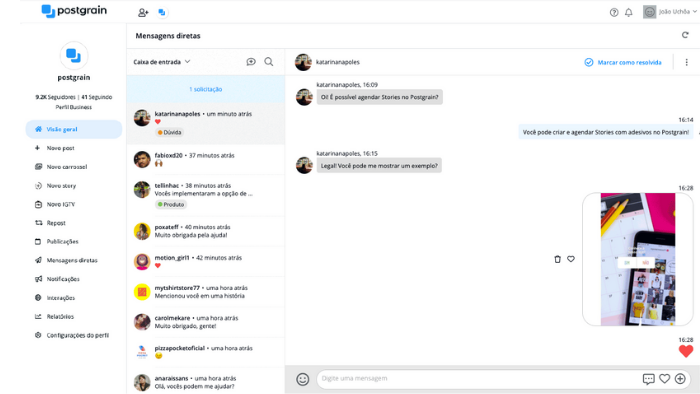Search conversations using magnifier icon
Image resolution: width=700 pixels, height=394 pixels.
pyautogui.click(x=269, y=62)
